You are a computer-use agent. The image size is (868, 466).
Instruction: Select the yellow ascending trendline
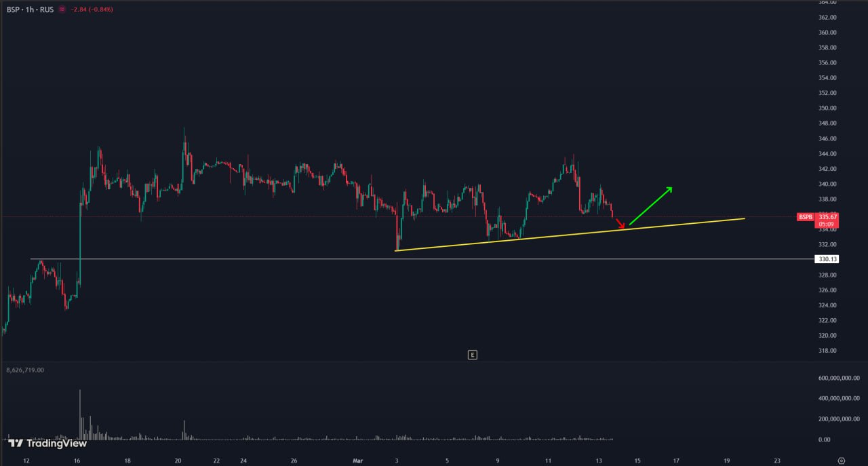570,235
